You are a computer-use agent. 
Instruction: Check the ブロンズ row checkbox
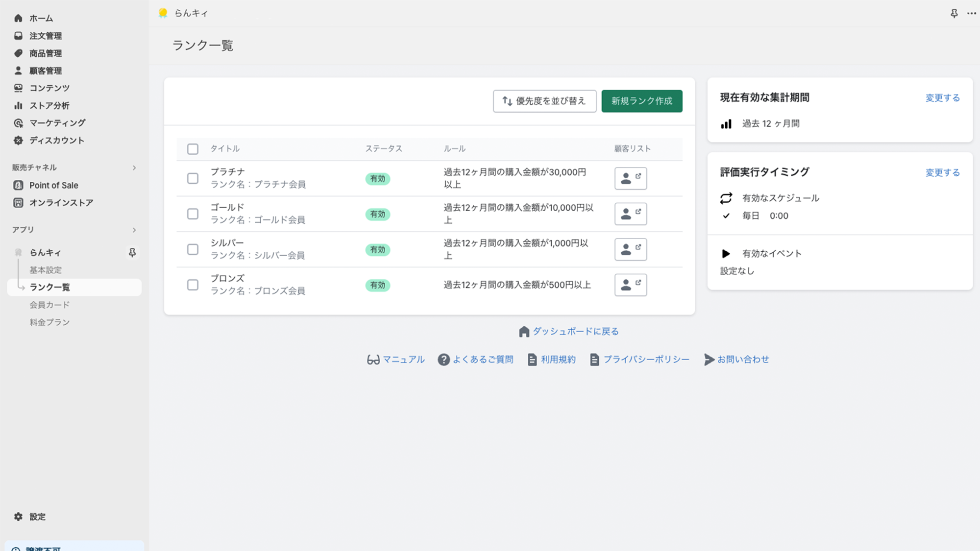click(193, 285)
